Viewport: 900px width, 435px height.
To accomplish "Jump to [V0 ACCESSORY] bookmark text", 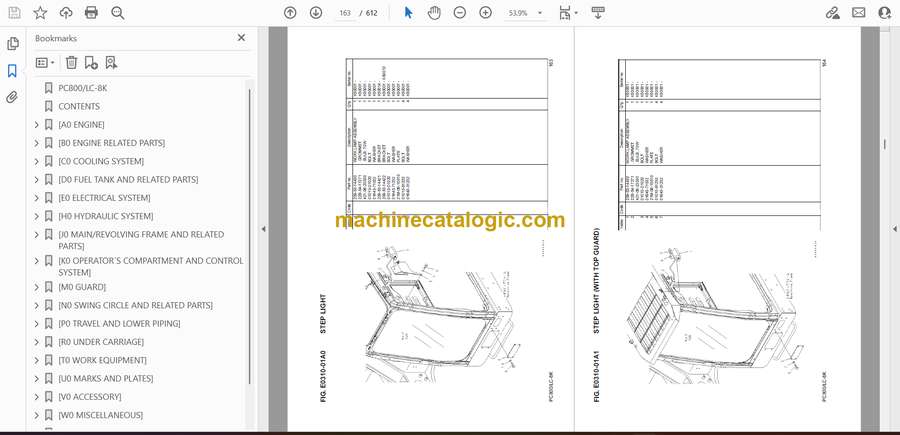I will point(90,397).
